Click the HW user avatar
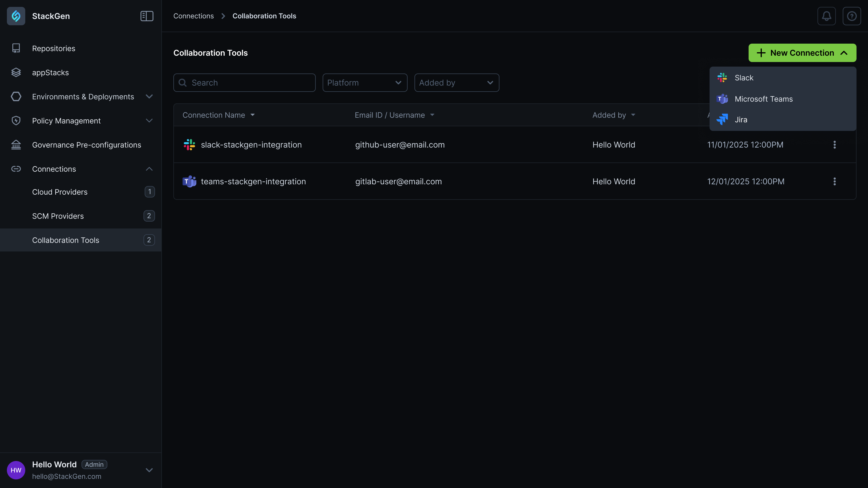 click(x=16, y=470)
